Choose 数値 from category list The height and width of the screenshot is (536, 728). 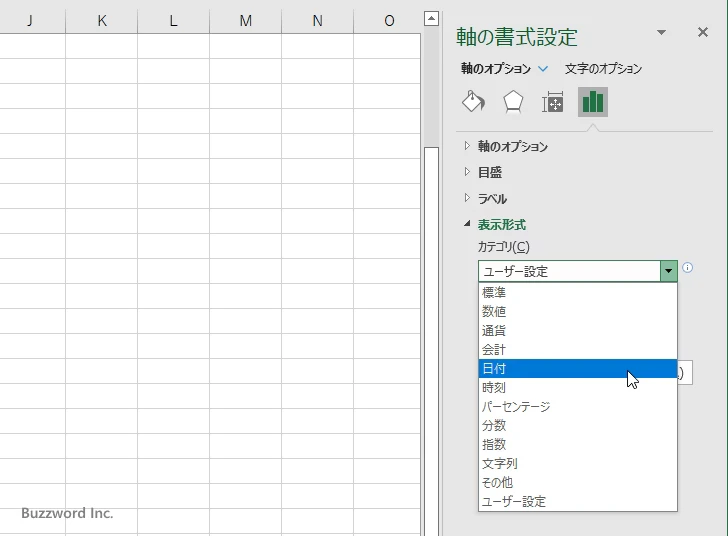pyautogui.click(x=578, y=312)
